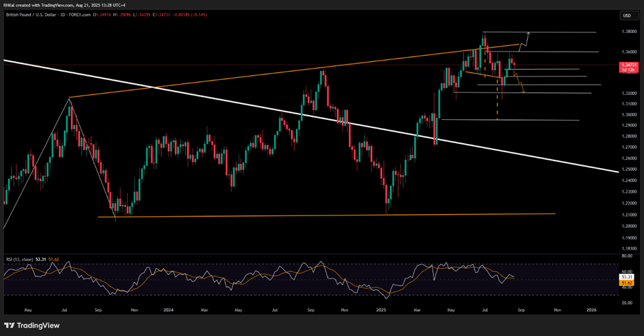Viewport: 644px width, 336px height.
Task: Click the 2026 label on the time axis
Action: coord(592,310)
